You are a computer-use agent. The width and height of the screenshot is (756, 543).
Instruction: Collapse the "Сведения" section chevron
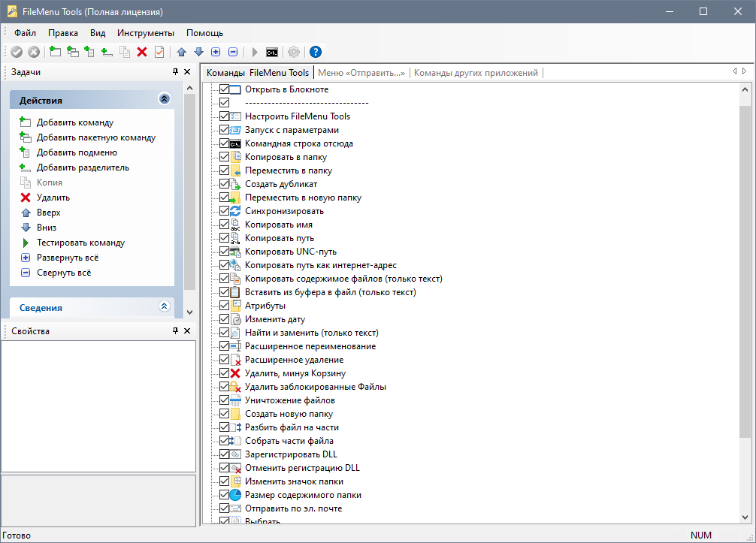pyautogui.click(x=165, y=306)
